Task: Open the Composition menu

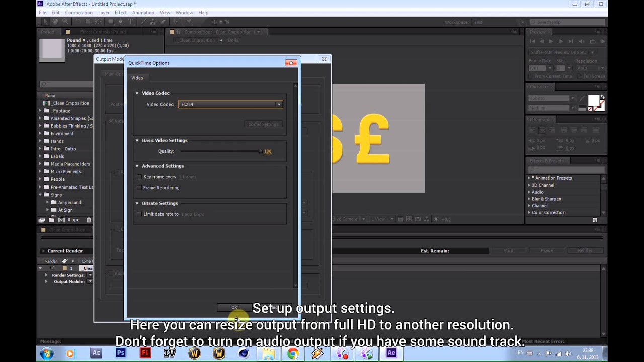Action: pyautogui.click(x=78, y=12)
